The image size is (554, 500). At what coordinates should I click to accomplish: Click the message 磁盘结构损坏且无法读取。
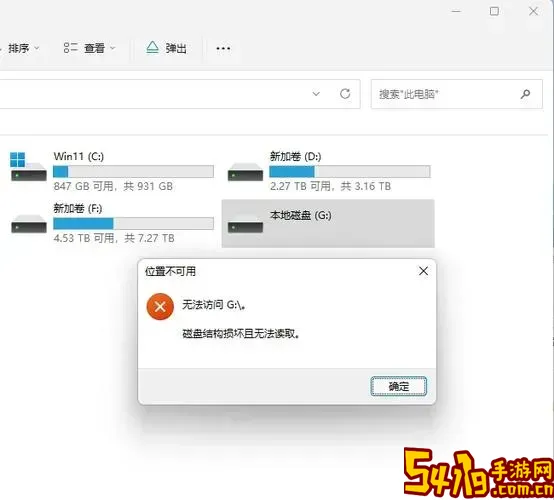pos(241,333)
